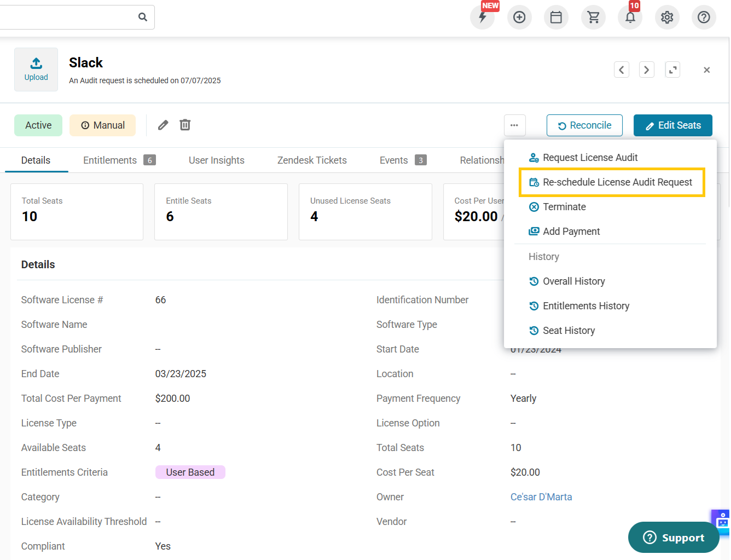The width and height of the screenshot is (731, 560).
Task: Open the chatbot robot icon
Action: [x=722, y=522]
